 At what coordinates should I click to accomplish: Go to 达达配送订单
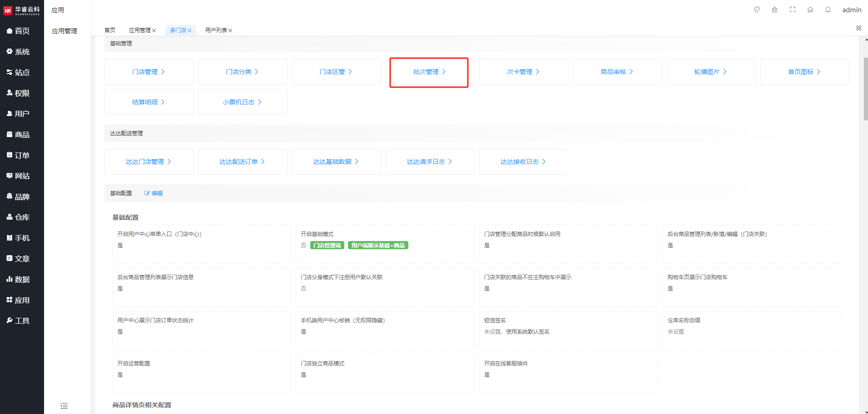242,162
